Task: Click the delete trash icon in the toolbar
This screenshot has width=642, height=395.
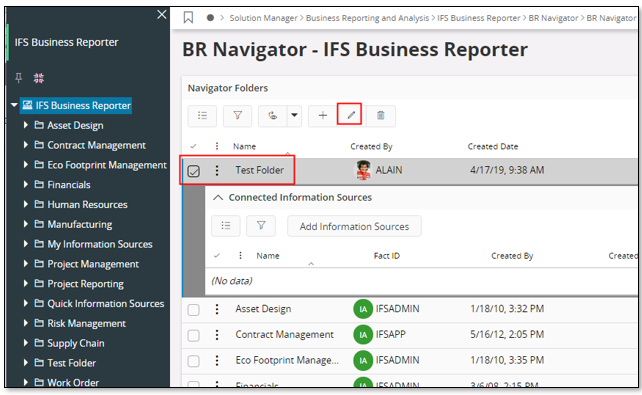Action: click(380, 115)
